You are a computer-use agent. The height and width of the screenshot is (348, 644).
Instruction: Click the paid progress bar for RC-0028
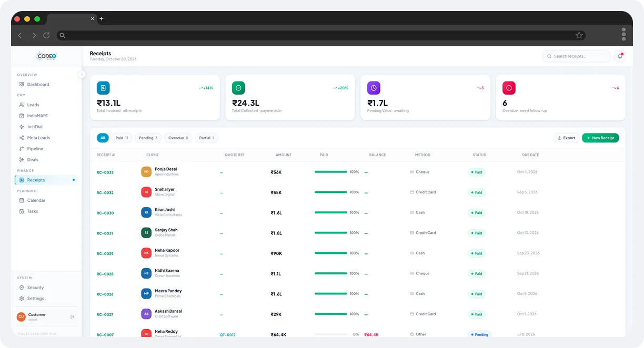(x=331, y=273)
